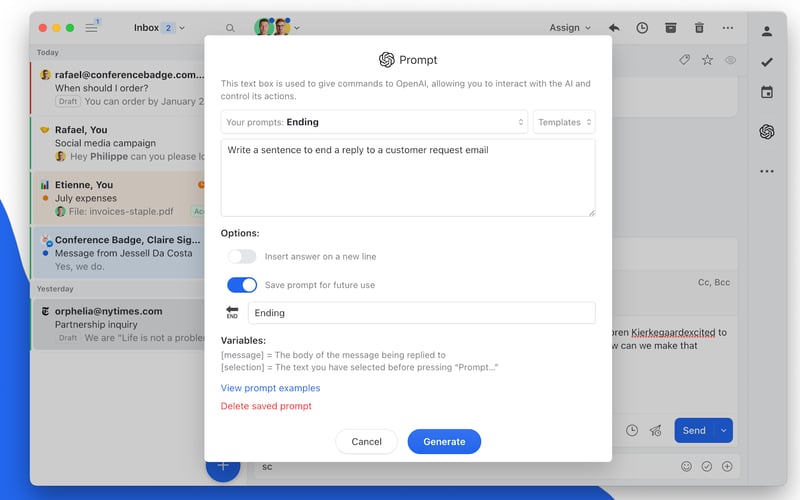800x500 pixels.
Task: Turn off Save prompt for future use
Action: [242, 285]
